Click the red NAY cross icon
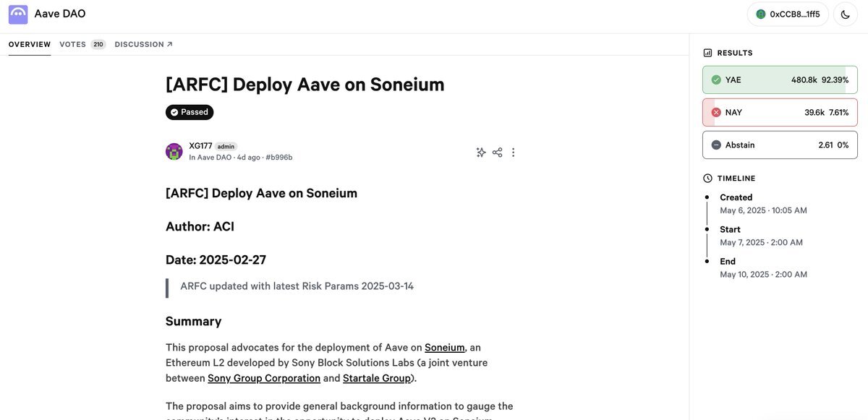Viewport: 868px width, 420px height. coord(716,113)
